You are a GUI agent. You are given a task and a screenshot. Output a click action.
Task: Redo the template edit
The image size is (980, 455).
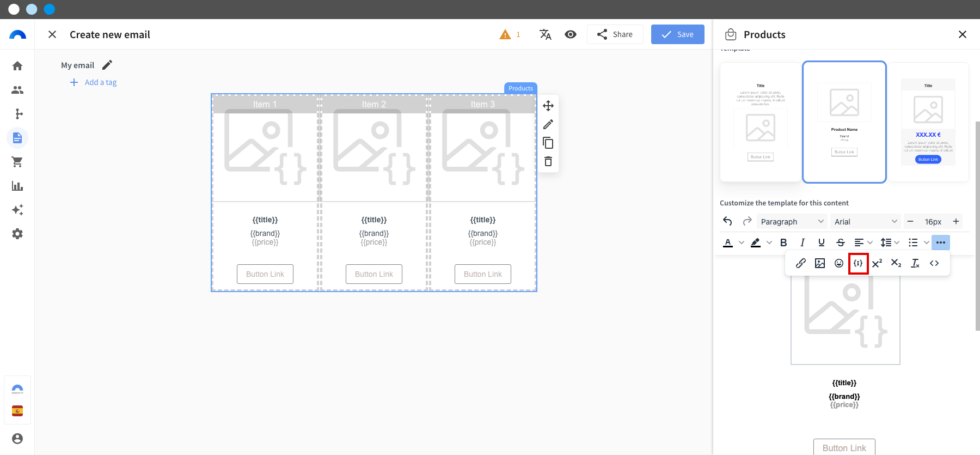tap(748, 221)
